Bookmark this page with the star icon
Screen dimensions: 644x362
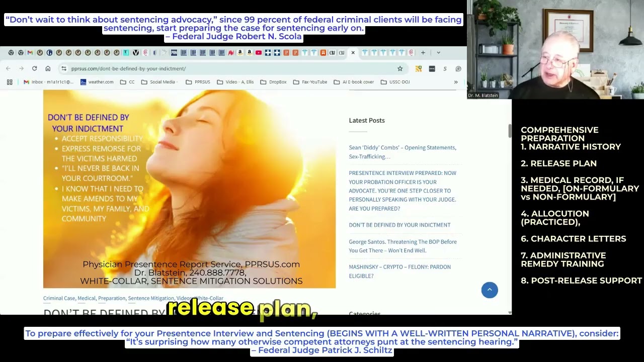coord(400,68)
